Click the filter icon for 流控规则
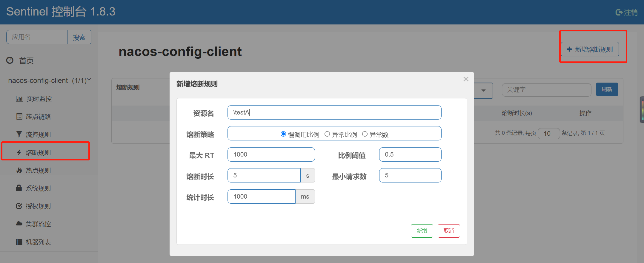 19,134
